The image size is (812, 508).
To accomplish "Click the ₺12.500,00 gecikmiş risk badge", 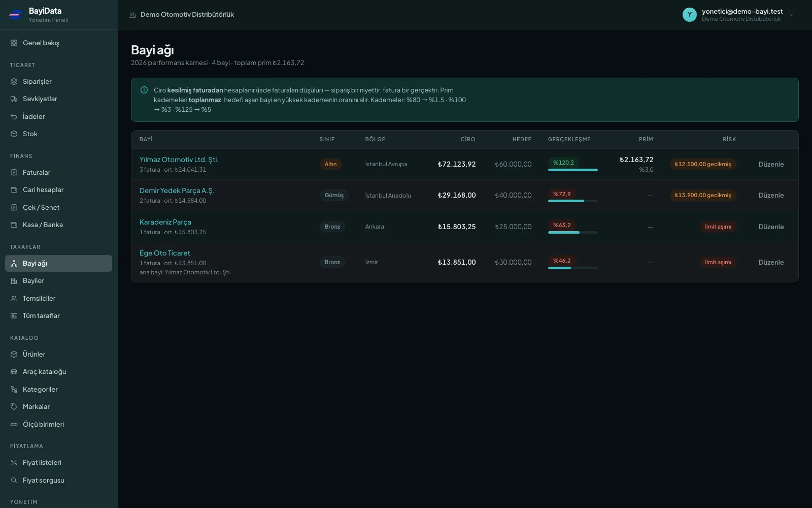I will click(703, 164).
